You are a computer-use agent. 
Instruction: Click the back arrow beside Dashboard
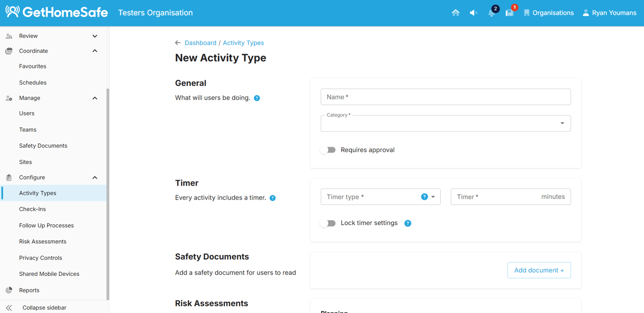178,43
